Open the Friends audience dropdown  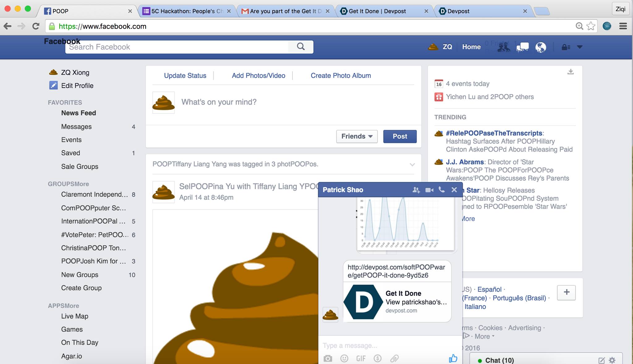tap(357, 136)
